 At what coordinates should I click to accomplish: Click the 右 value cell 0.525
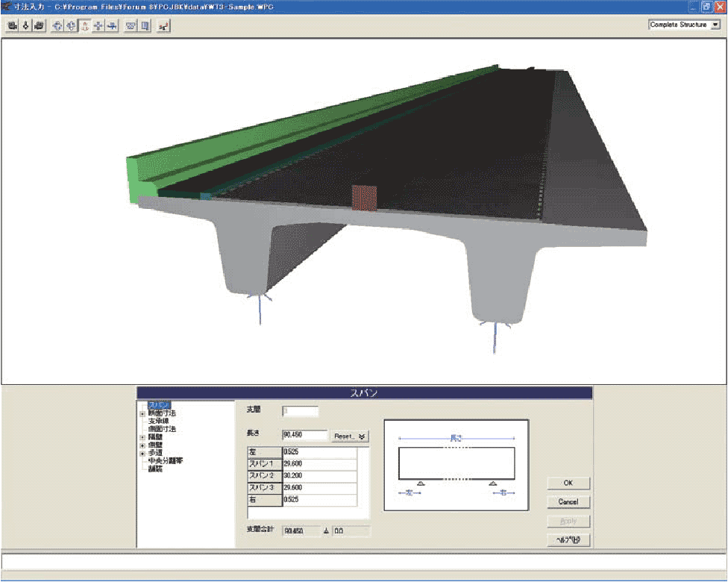pyautogui.click(x=320, y=500)
